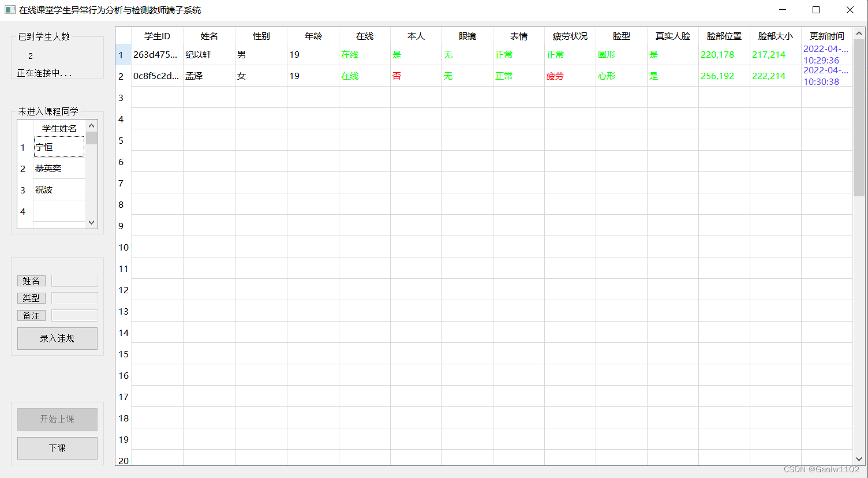Viewport: 868px width, 478px height.
Task: Click the 学生ID column header
Action: (157, 36)
